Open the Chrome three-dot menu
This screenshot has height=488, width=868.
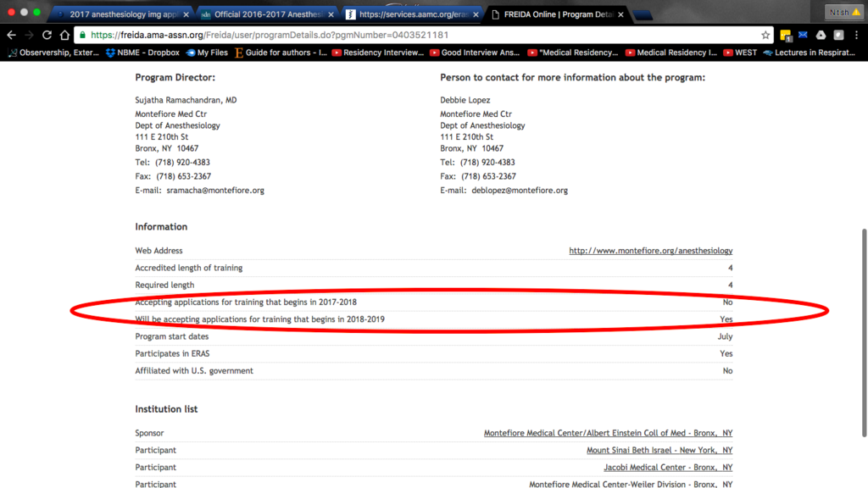(x=856, y=35)
